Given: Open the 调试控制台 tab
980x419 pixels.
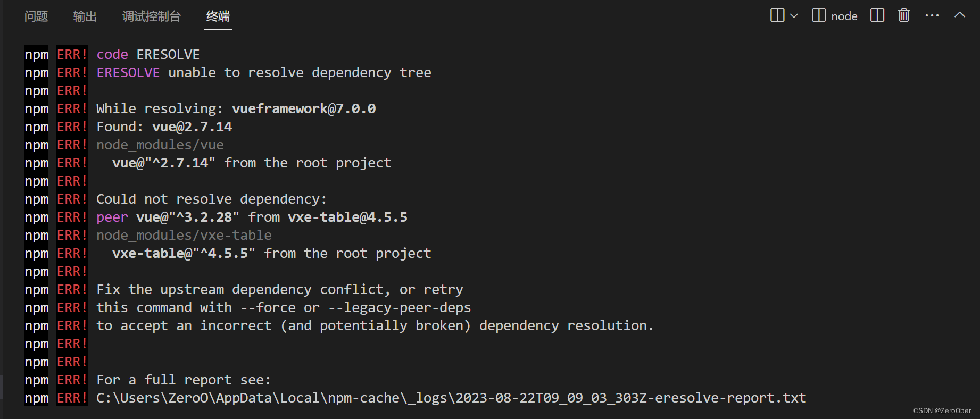Looking at the screenshot, I should (152, 16).
